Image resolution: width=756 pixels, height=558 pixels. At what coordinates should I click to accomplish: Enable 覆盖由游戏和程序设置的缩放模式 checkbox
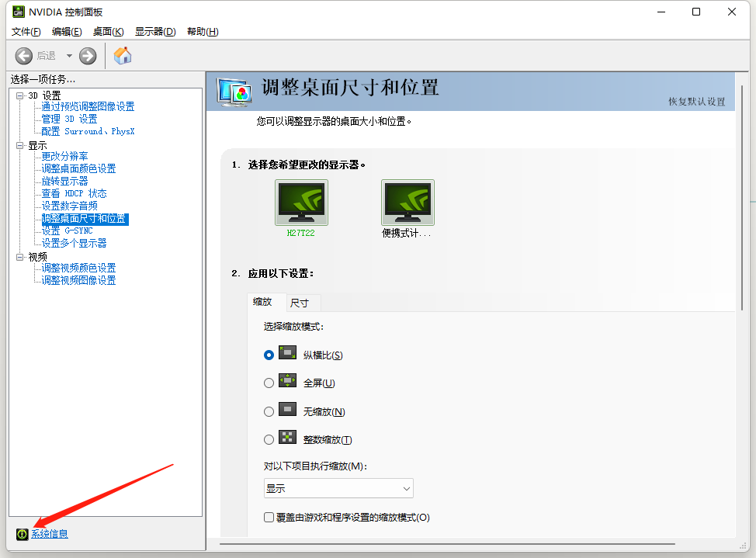point(269,518)
